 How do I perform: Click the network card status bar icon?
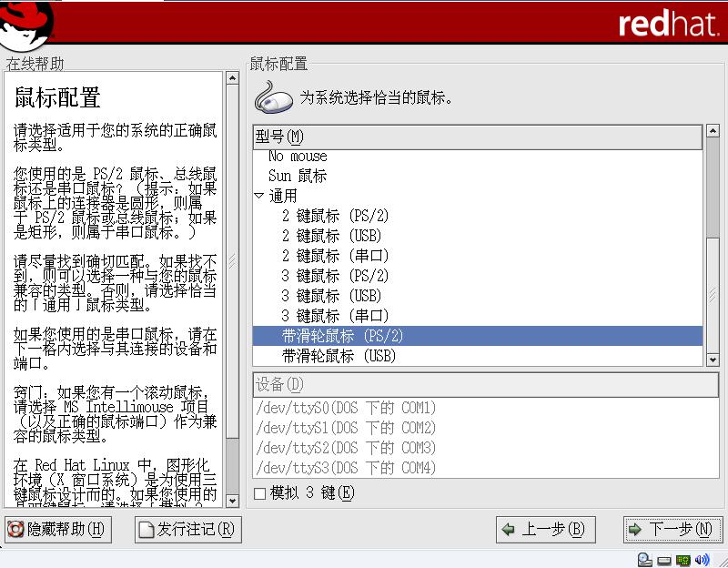(x=683, y=560)
